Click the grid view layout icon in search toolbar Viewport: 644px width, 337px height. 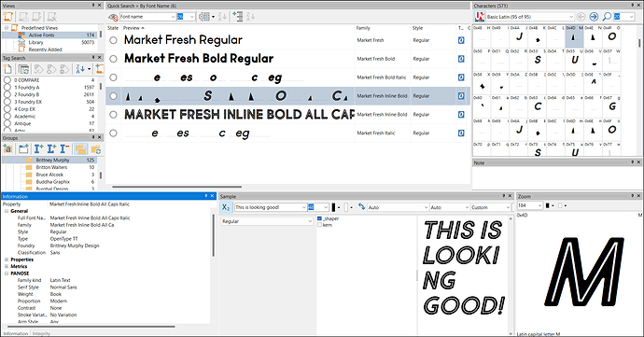click(x=204, y=17)
